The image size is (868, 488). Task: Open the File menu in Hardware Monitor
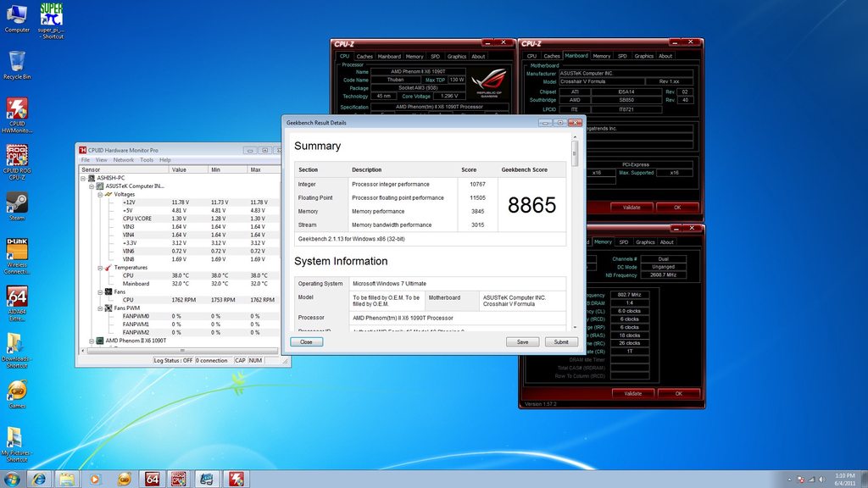[86, 160]
